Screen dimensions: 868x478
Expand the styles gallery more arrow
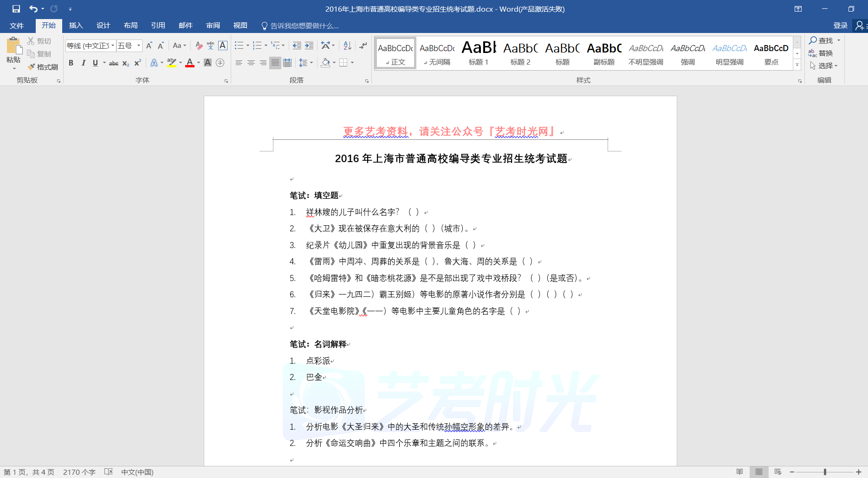click(x=797, y=65)
